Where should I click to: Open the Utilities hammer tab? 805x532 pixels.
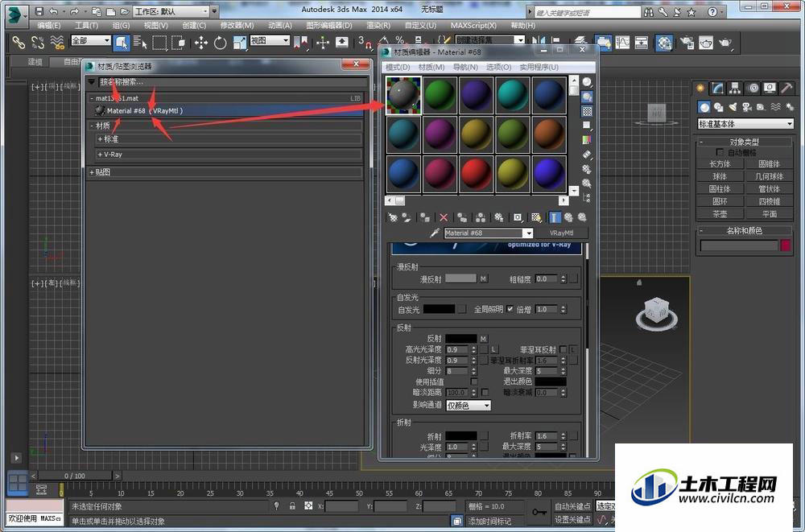tap(786, 88)
